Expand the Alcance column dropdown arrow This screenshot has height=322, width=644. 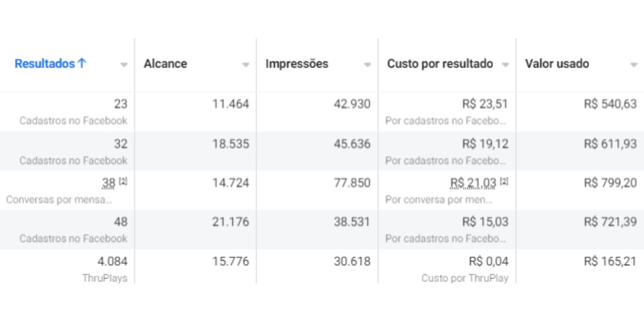pos(246,65)
